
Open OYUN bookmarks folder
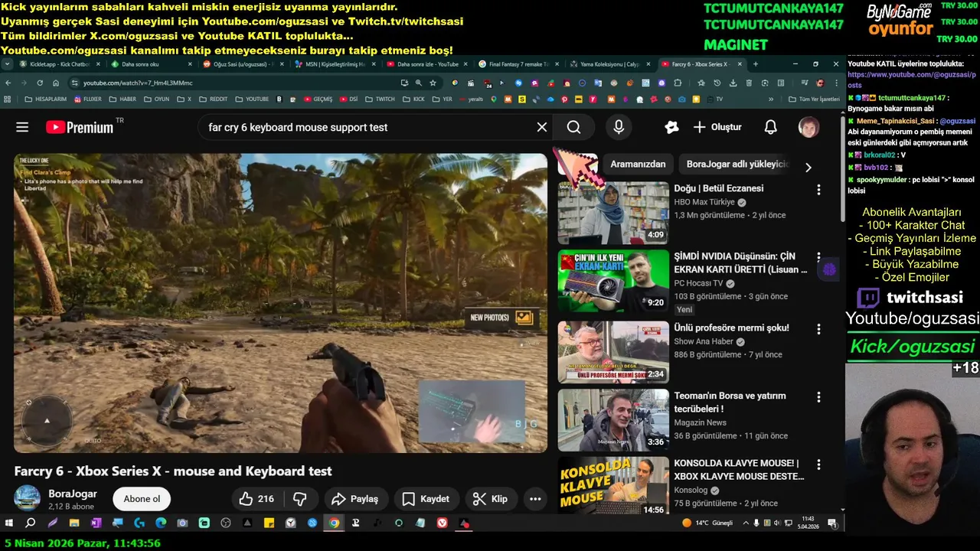point(156,99)
